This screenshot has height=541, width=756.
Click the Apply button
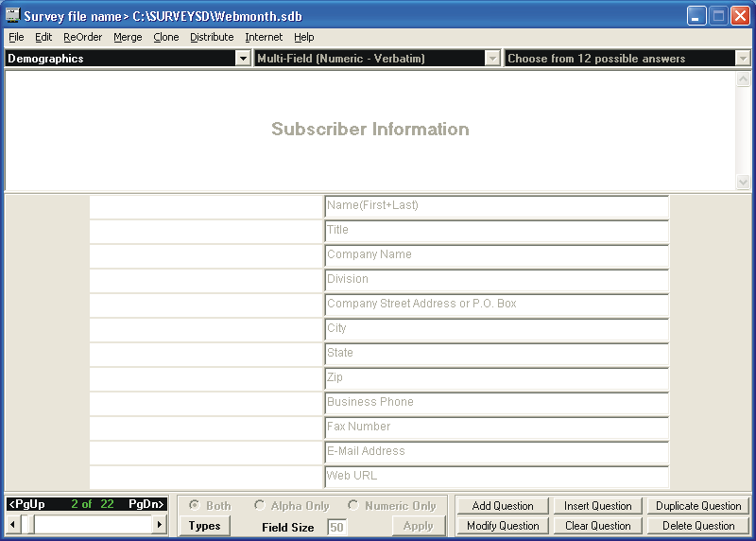(x=418, y=526)
